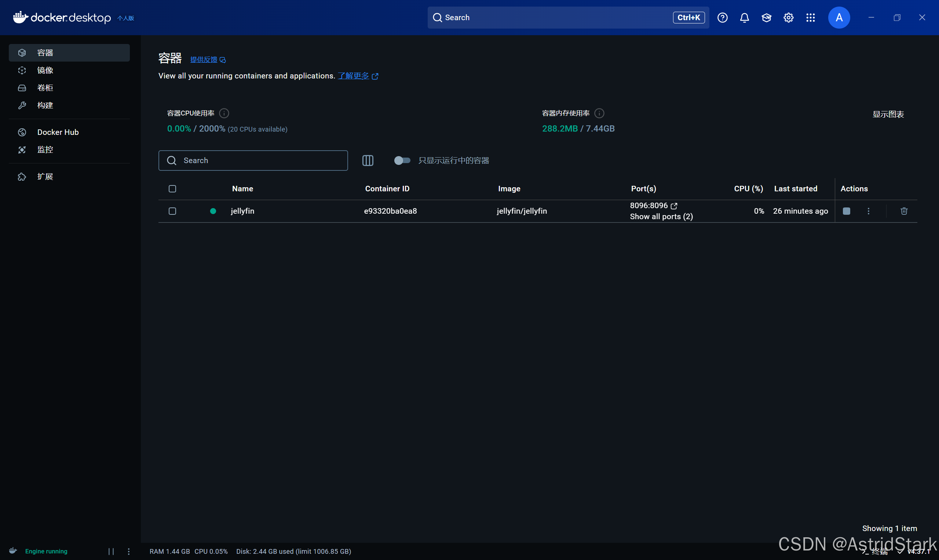Open the Settings gear icon

(x=788, y=17)
